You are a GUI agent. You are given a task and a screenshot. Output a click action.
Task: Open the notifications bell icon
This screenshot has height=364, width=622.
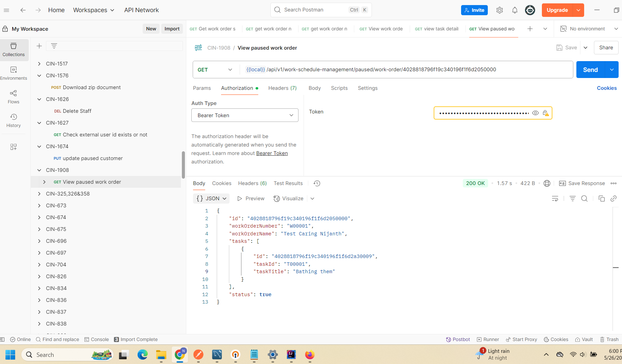515,10
